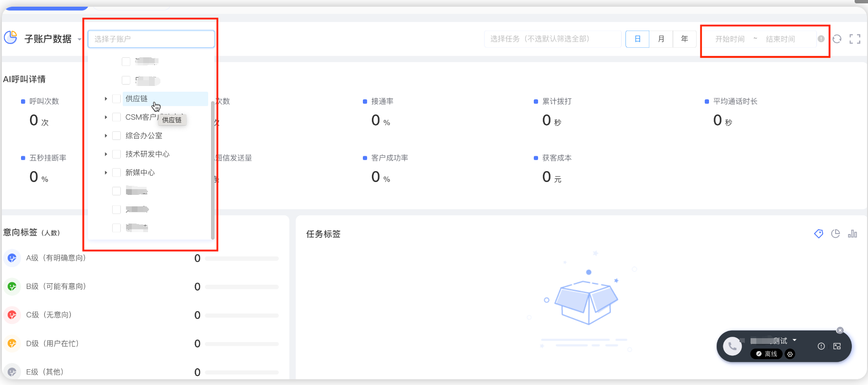
Task: Click the 选择任务 filter input
Action: pyautogui.click(x=552, y=39)
